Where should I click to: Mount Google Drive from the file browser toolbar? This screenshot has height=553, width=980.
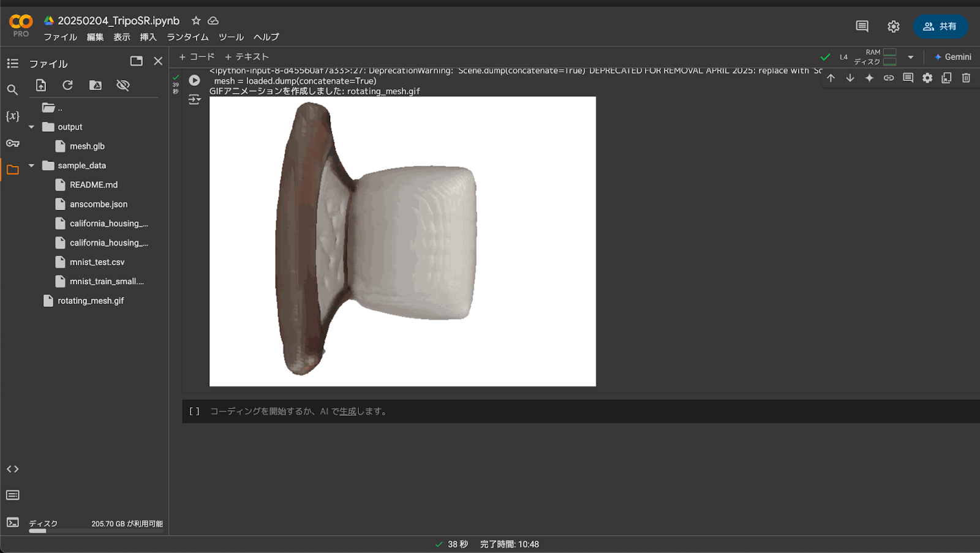click(x=95, y=85)
